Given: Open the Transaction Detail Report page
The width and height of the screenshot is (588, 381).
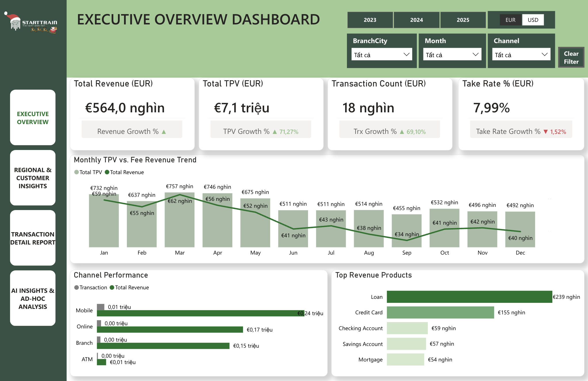Looking at the screenshot, I should tap(33, 238).
